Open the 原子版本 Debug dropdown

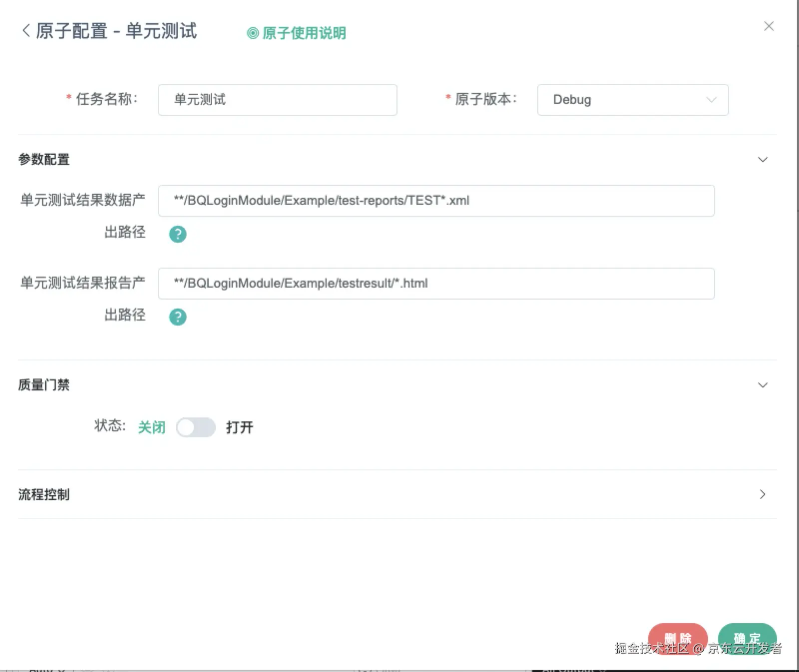(633, 100)
